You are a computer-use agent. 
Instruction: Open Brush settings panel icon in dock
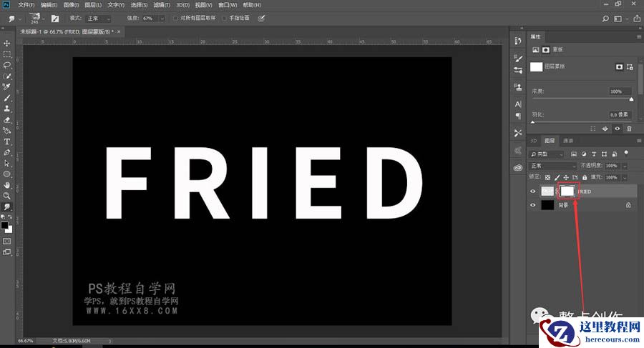pos(518,59)
